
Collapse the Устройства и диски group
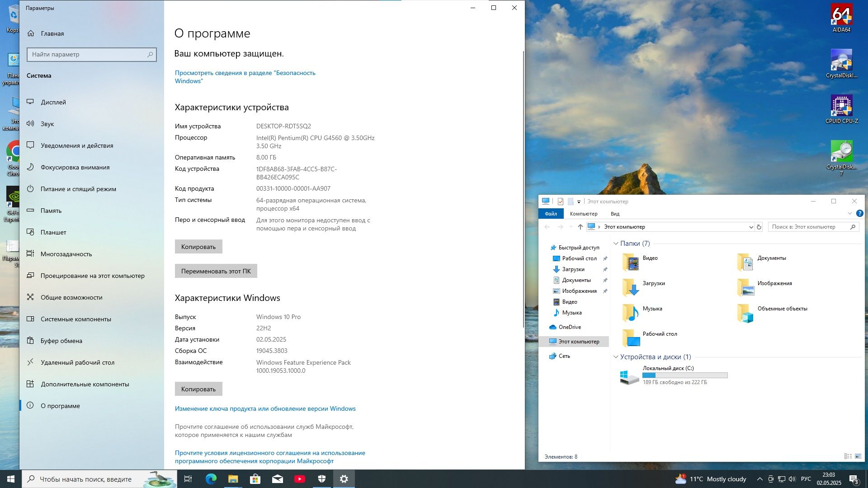(616, 357)
